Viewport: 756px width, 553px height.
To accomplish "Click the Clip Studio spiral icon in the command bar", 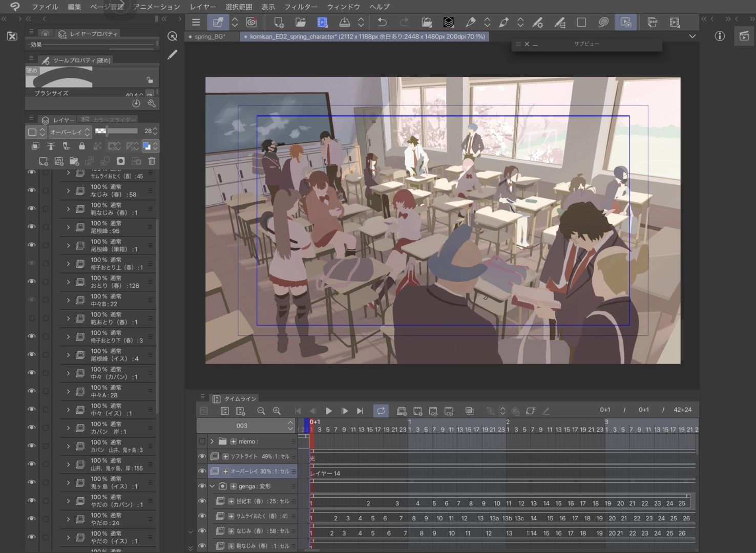I will coord(251,22).
